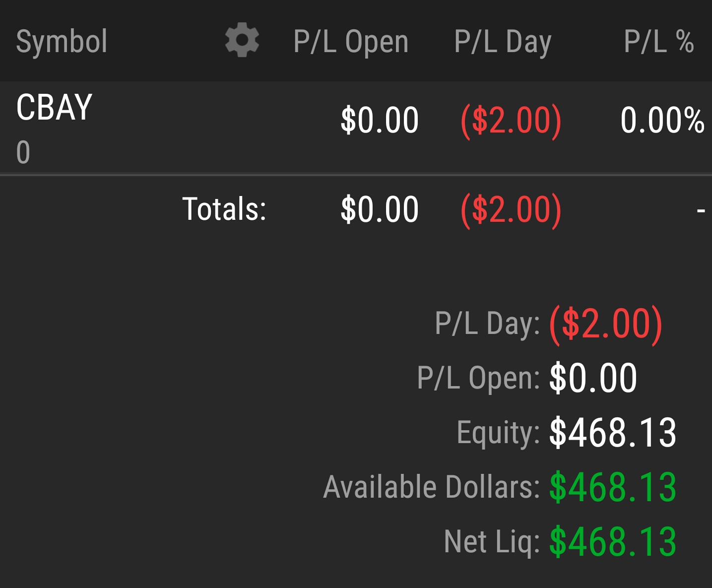The width and height of the screenshot is (712, 588).
Task: Tap the Totals label
Action: point(224,209)
